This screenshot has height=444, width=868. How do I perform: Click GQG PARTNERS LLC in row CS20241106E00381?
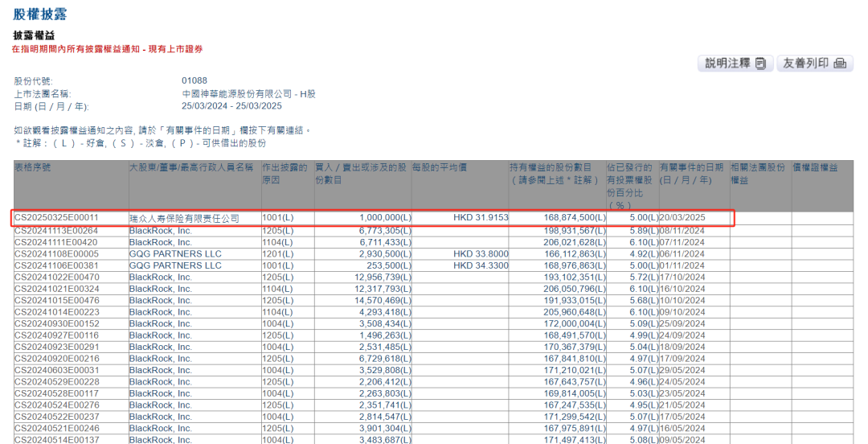[175, 265]
